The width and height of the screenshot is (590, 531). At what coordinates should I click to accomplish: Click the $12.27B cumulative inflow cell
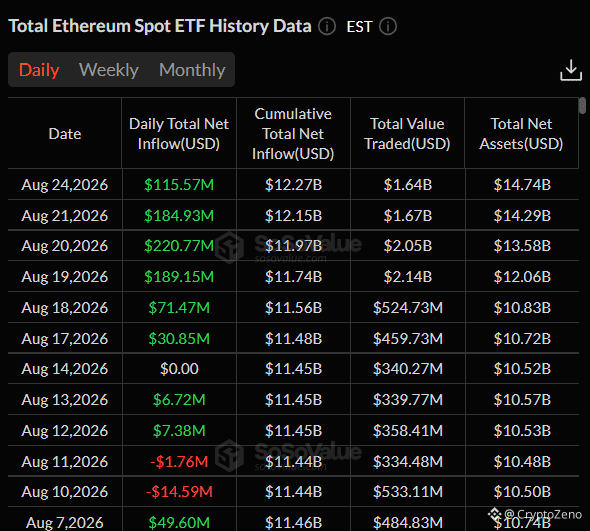tap(293, 185)
